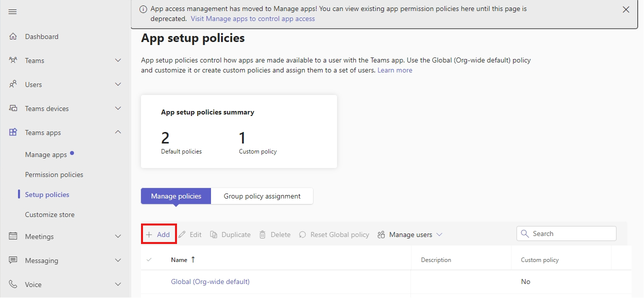
Task: Click the Add button to create a policy
Action: (x=158, y=234)
